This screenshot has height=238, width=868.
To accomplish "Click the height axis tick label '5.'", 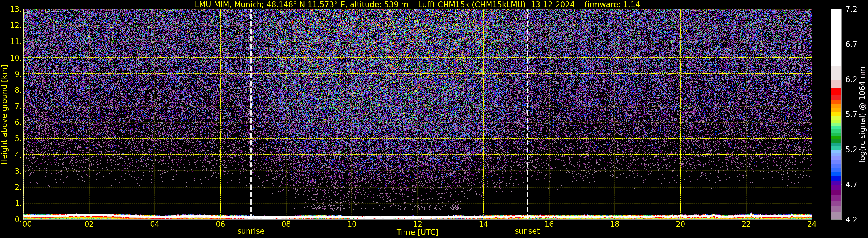I will click(x=18, y=139).
